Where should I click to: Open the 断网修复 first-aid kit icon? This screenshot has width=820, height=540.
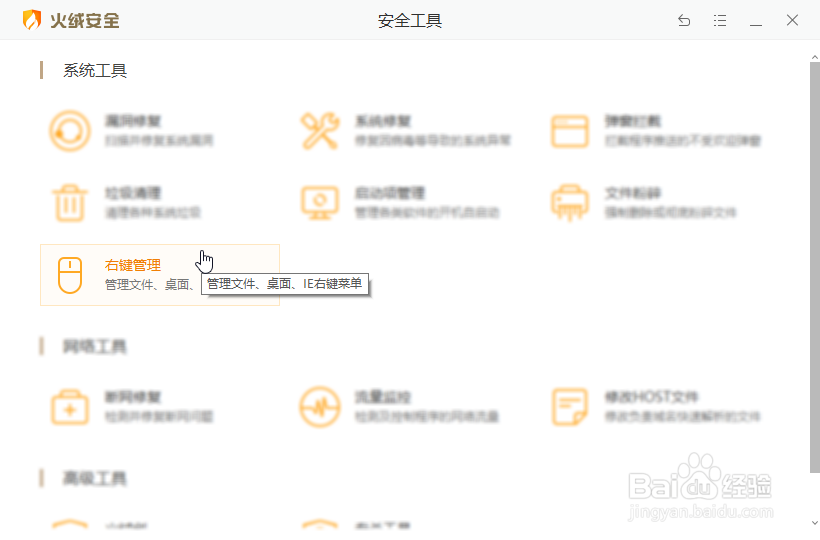tap(70, 407)
